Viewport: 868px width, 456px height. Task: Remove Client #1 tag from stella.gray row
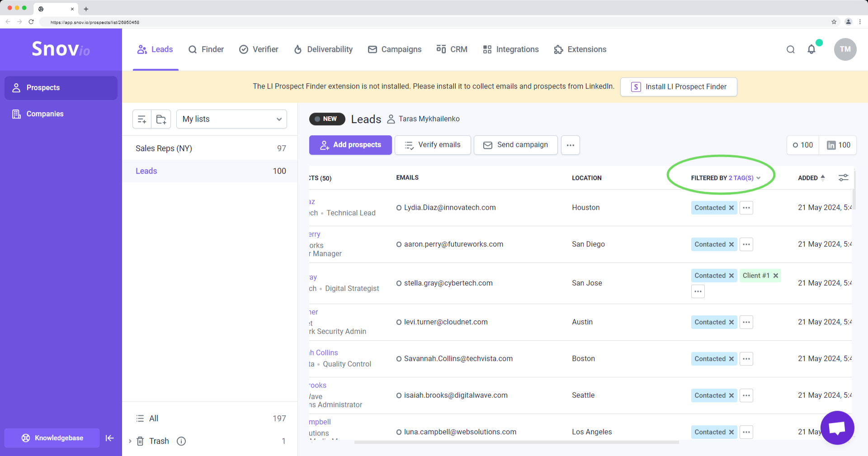pyautogui.click(x=776, y=275)
